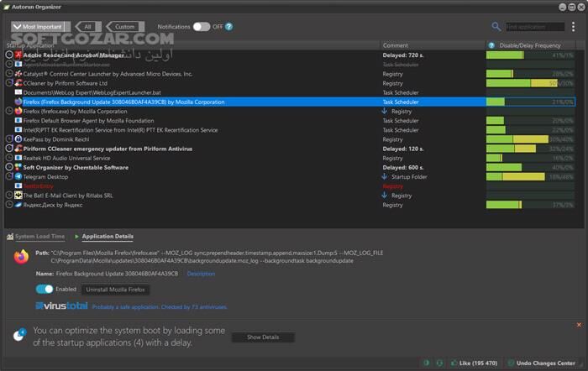Image resolution: width=588 pixels, height=371 pixels.
Task: Click the Notifications help question mark icon
Action: pos(230,27)
